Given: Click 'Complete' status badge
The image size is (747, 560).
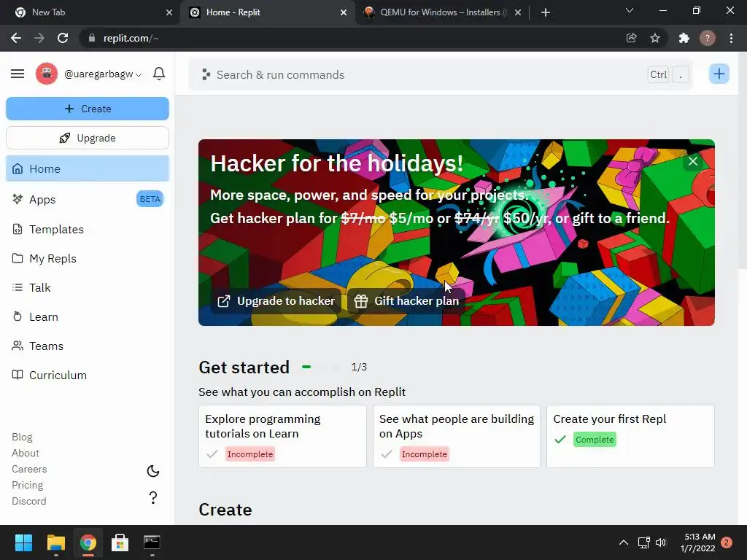Looking at the screenshot, I should click(x=595, y=440).
